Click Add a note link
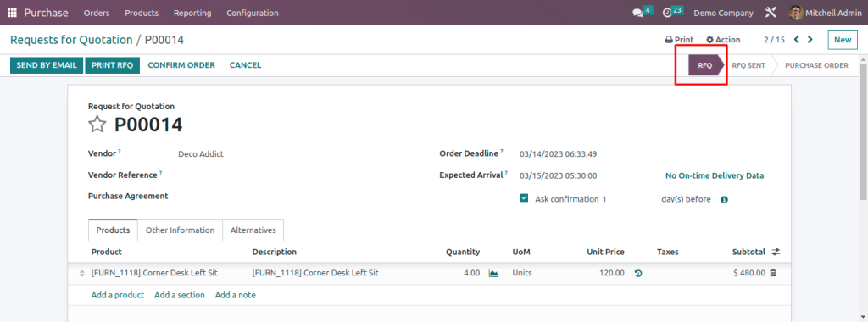This screenshot has width=868, height=322. coord(236,295)
